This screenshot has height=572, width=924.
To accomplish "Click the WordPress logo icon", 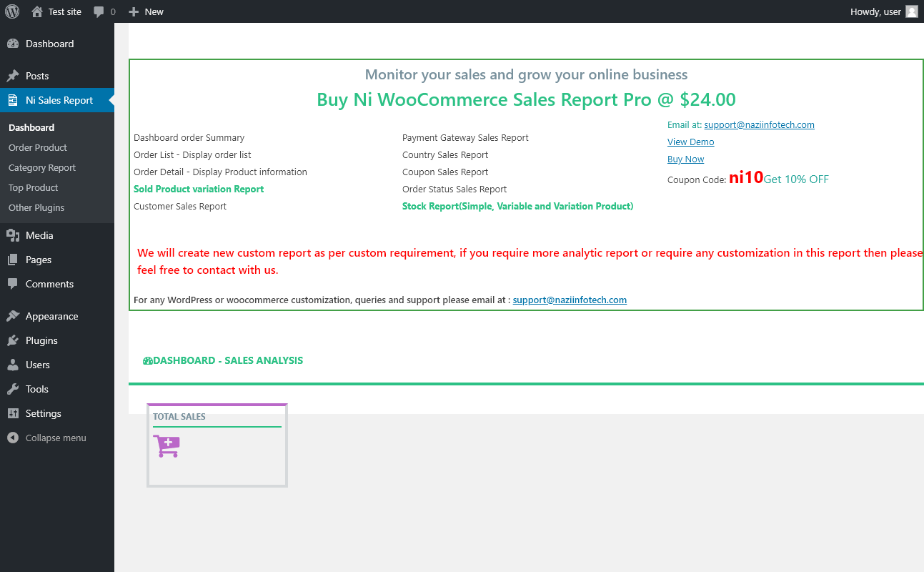I will (x=12, y=11).
